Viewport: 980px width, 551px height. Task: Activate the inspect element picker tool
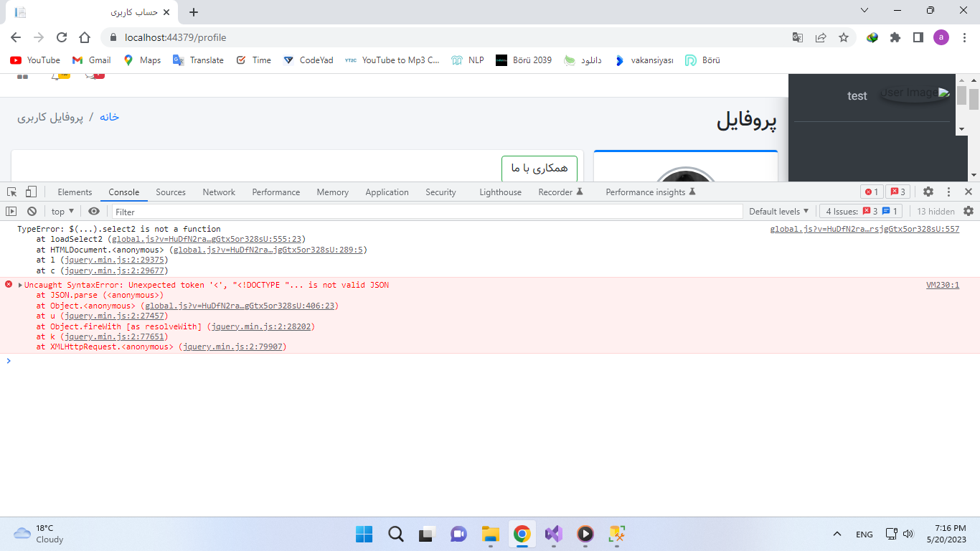tap(12, 192)
